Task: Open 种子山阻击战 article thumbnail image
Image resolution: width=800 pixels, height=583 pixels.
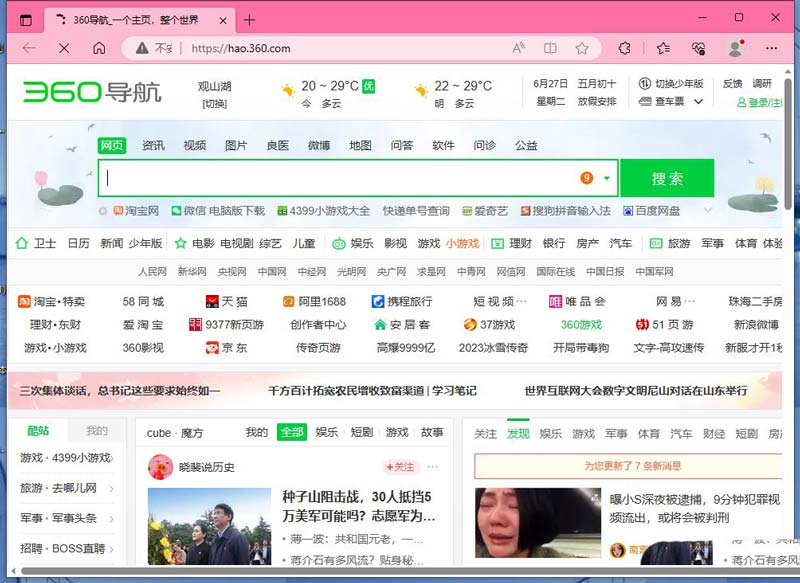Action: pos(209,526)
